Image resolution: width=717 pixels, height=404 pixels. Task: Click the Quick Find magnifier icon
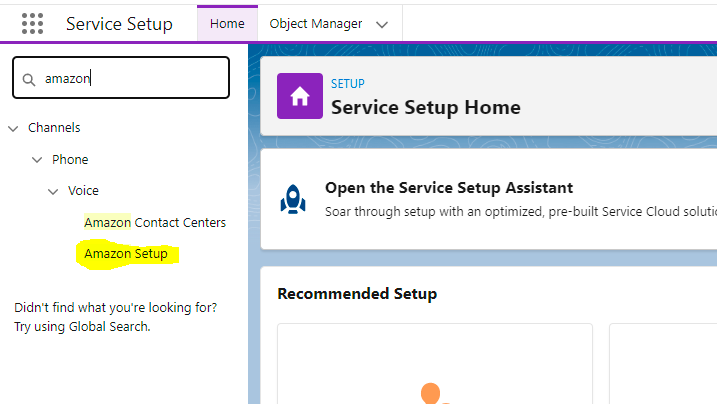click(28, 79)
